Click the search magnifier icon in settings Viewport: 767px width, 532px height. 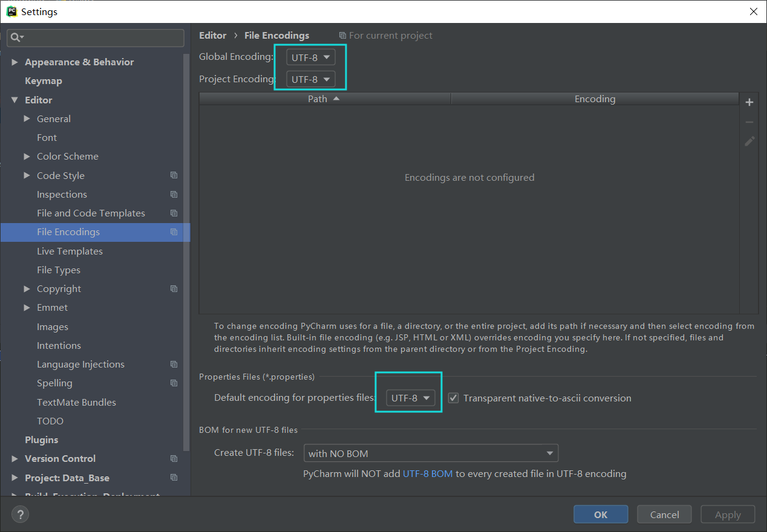16,37
